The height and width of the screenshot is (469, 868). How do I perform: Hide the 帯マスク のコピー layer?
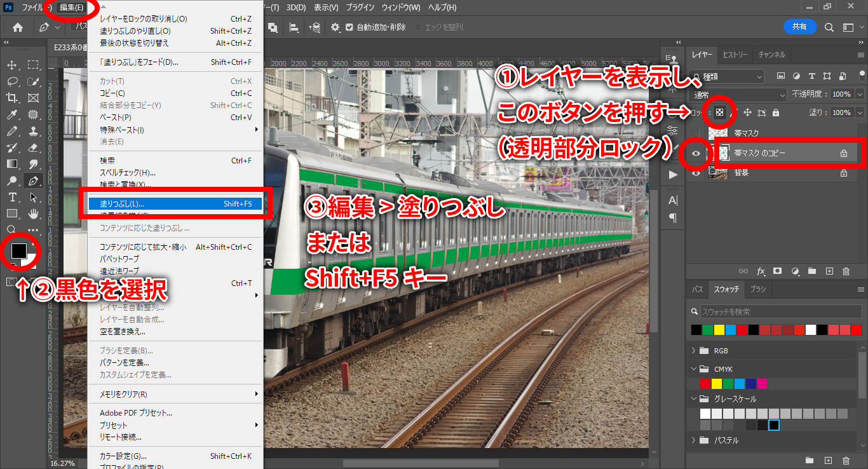click(x=696, y=153)
